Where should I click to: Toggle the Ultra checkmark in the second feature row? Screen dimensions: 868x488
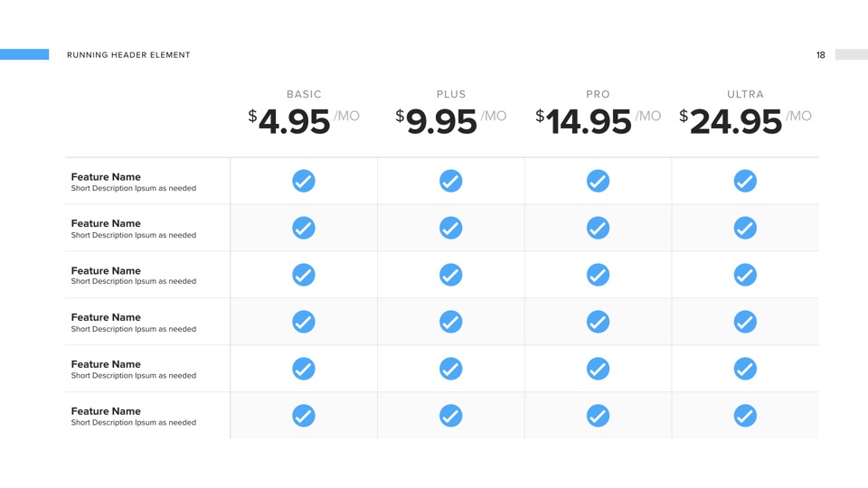tap(744, 228)
